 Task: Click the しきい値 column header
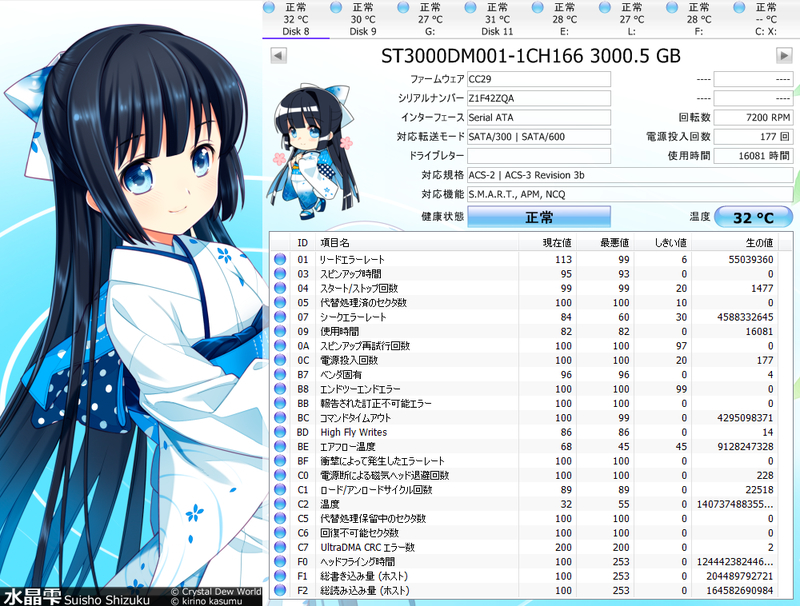coord(663,243)
